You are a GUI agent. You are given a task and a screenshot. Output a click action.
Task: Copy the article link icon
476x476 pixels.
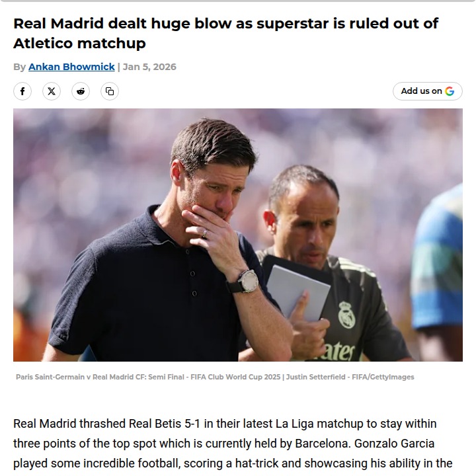click(x=110, y=91)
